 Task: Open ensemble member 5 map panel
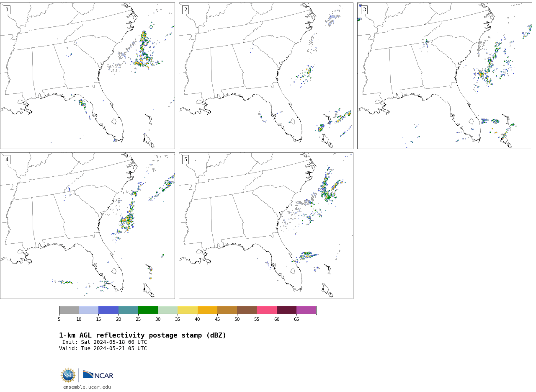pyautogui.click(x=266, y=226)
